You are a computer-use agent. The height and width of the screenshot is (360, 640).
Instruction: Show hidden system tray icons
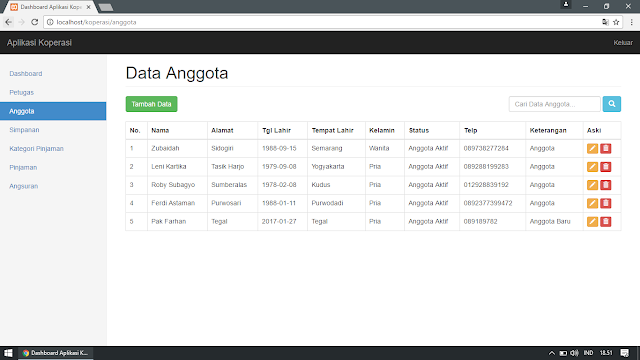point(551,353)
